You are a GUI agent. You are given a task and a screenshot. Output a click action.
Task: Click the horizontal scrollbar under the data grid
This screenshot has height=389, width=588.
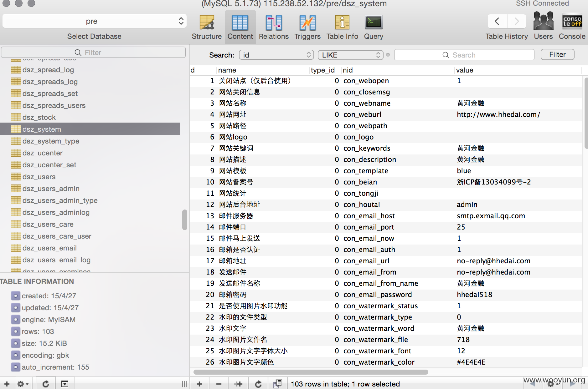(311, 372)
